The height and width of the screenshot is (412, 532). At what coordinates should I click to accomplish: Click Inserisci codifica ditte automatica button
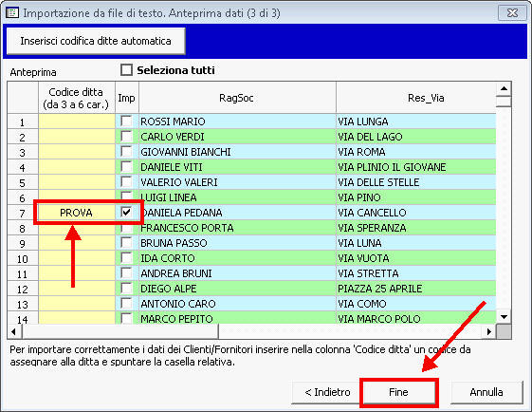(x=96, y=41)
